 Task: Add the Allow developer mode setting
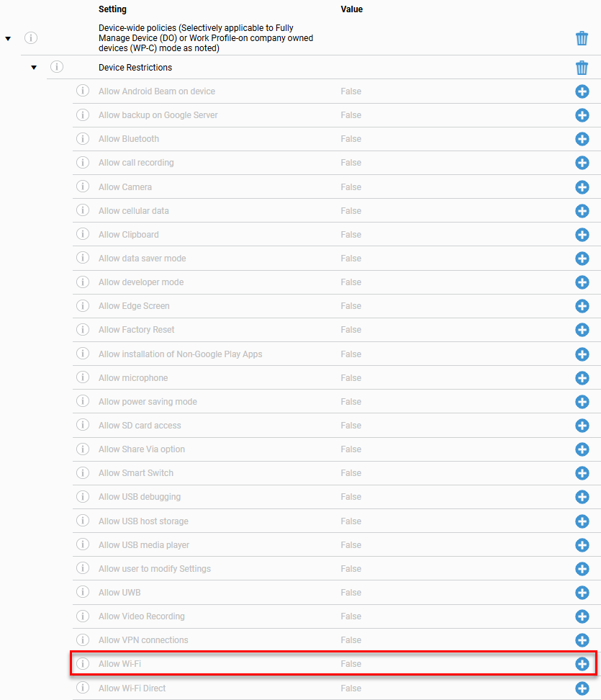582,282
